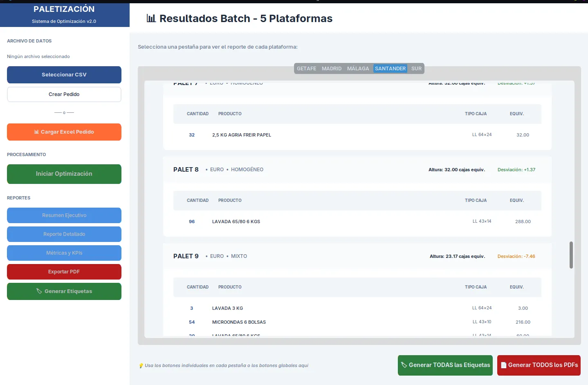Click the tag icon on Generar Etiquetas

(x=39, y=291)
